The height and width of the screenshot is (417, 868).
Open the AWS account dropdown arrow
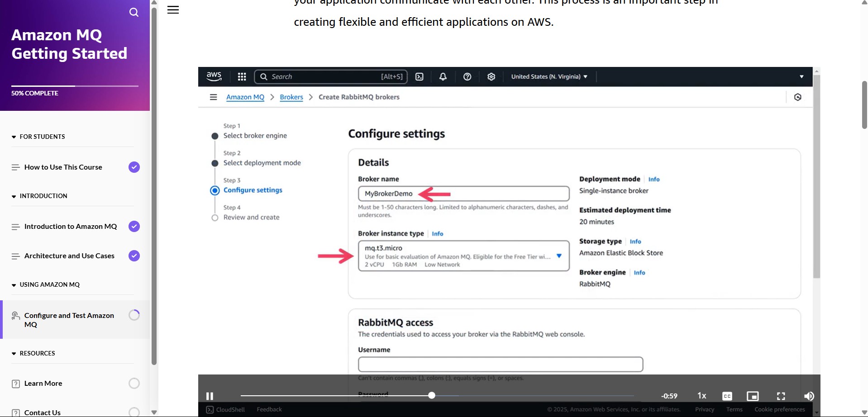point(801,77)
